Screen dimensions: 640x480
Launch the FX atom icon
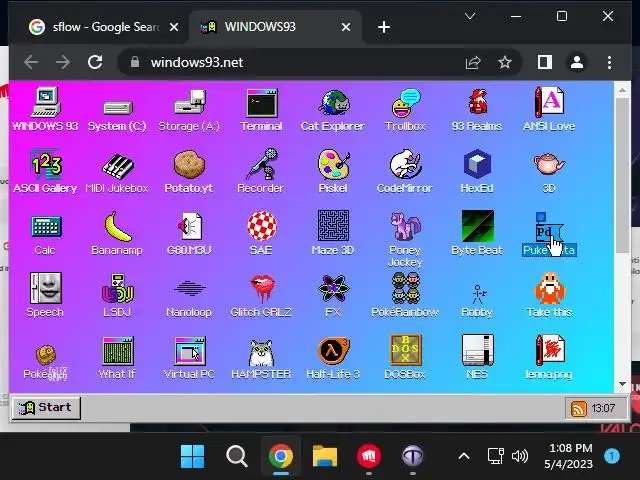click(333, 289)
